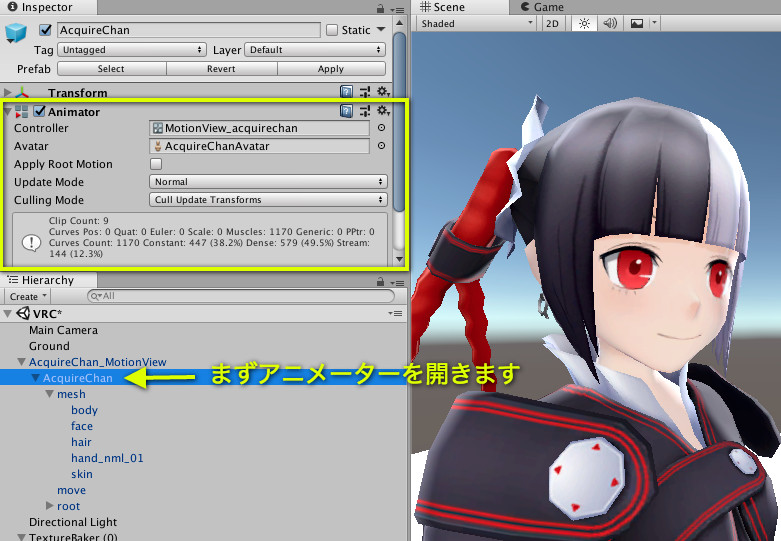Image resolution: width=781 pixels, height=541 pixels.
Task: Switch to the Scene tab
Action: 459,7
